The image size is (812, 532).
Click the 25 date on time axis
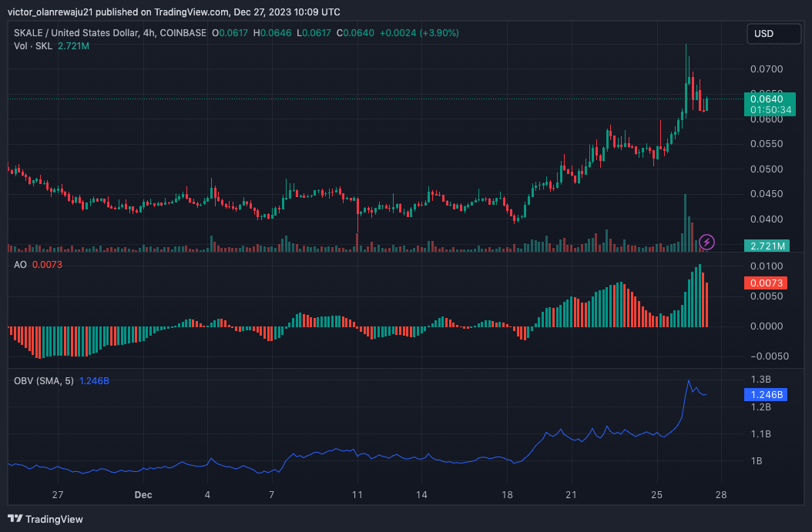(656, 495)
